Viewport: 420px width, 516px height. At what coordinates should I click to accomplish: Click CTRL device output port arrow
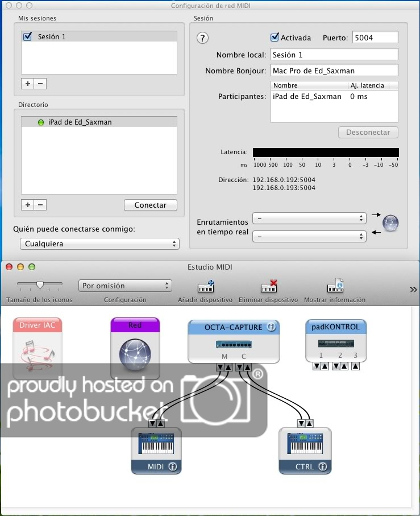(309, 423)
